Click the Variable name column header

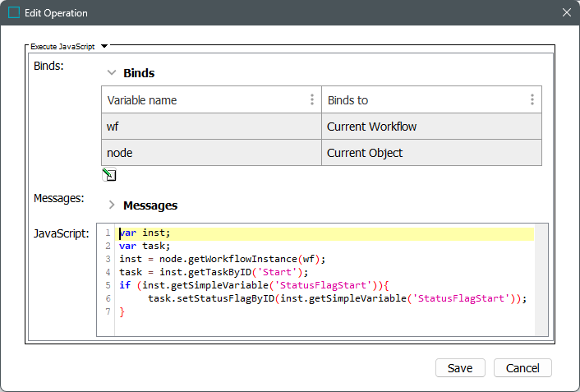click(x=201, y=100)
